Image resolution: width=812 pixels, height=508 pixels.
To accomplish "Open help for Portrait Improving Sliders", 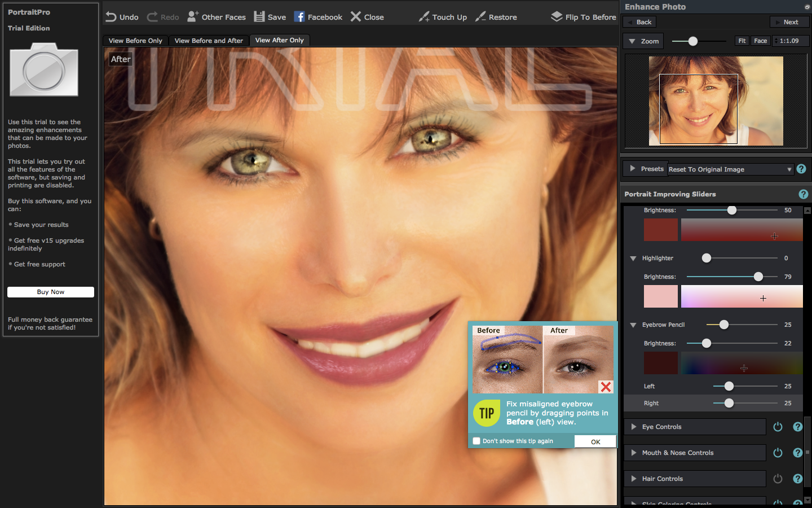I will [804, 194].
